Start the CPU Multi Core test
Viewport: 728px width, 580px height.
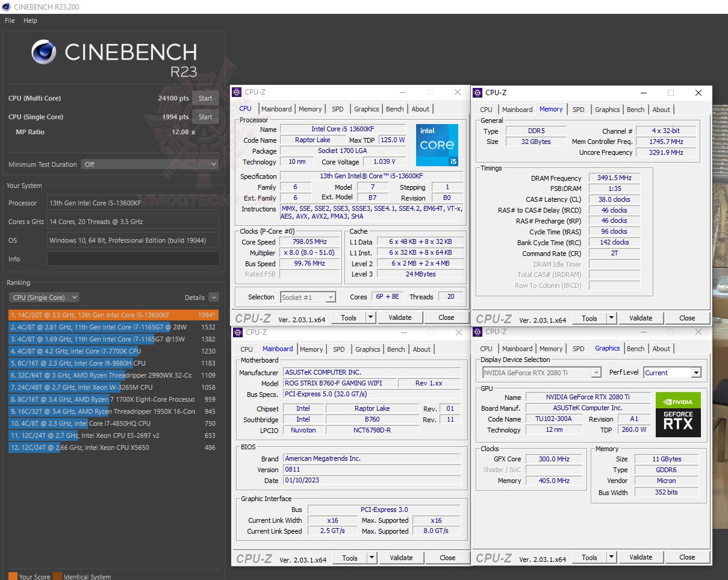click(x=205, y=98)
